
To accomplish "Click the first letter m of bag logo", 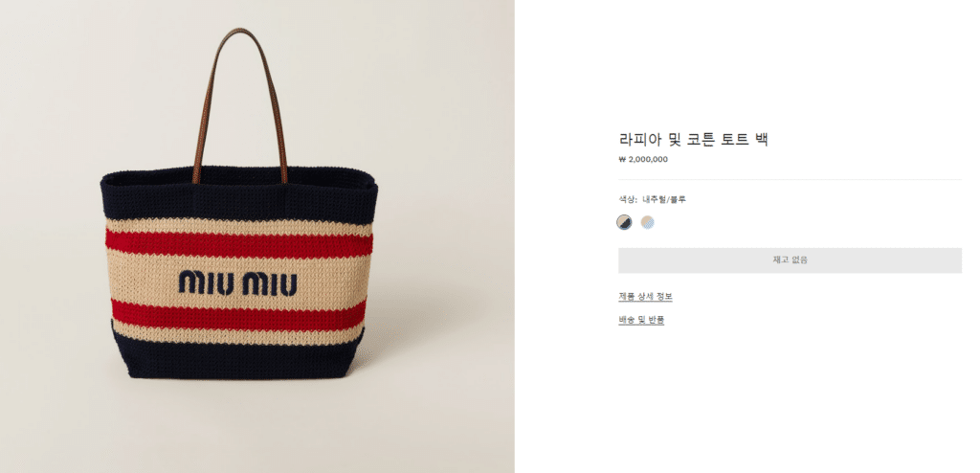I will pyautogui.click(x=191, y=283).
